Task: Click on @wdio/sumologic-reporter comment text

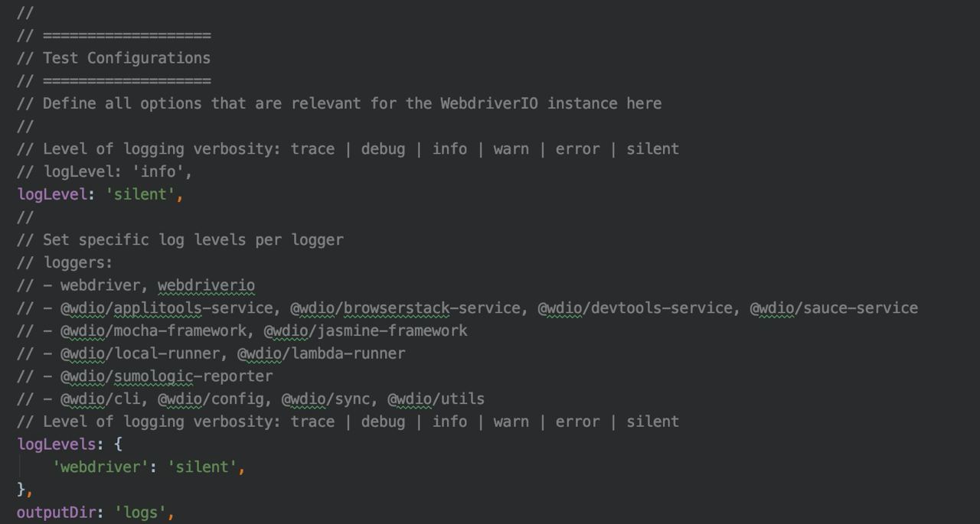Action: pyautogui.click(x=166, y=376)
